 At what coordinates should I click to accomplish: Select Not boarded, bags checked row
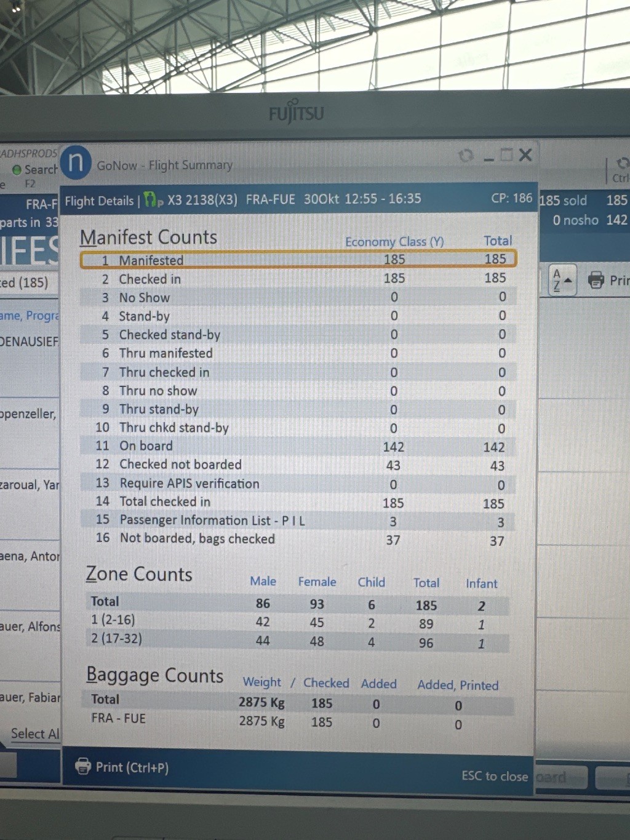(x=298, y=539)
